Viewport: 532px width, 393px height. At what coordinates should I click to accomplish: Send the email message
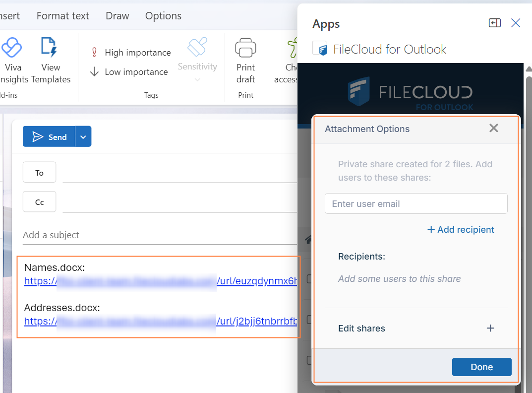coord(49,136)
